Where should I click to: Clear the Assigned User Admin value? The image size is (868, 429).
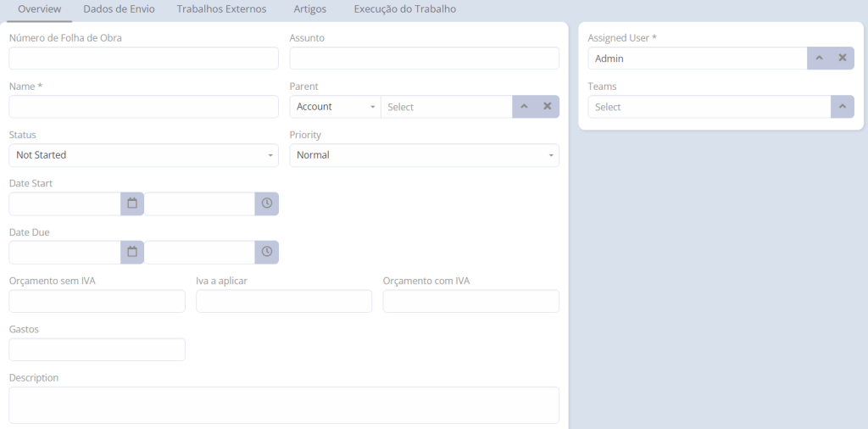click(843, 58)
